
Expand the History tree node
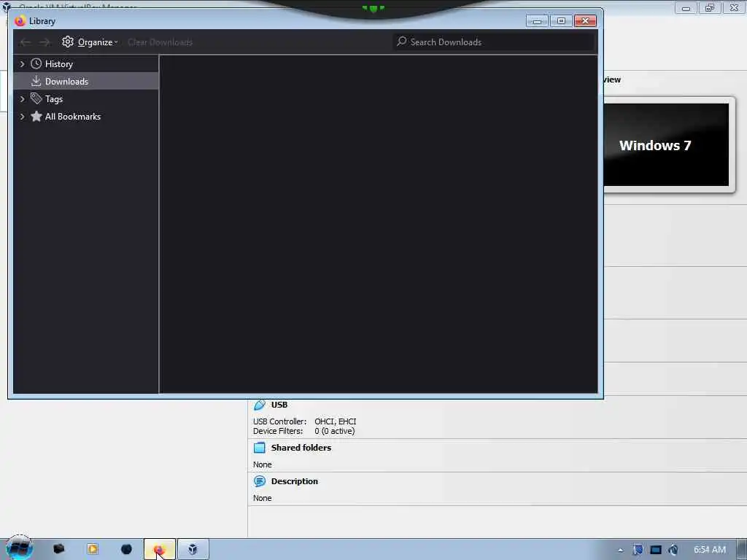tap(22, 64)
